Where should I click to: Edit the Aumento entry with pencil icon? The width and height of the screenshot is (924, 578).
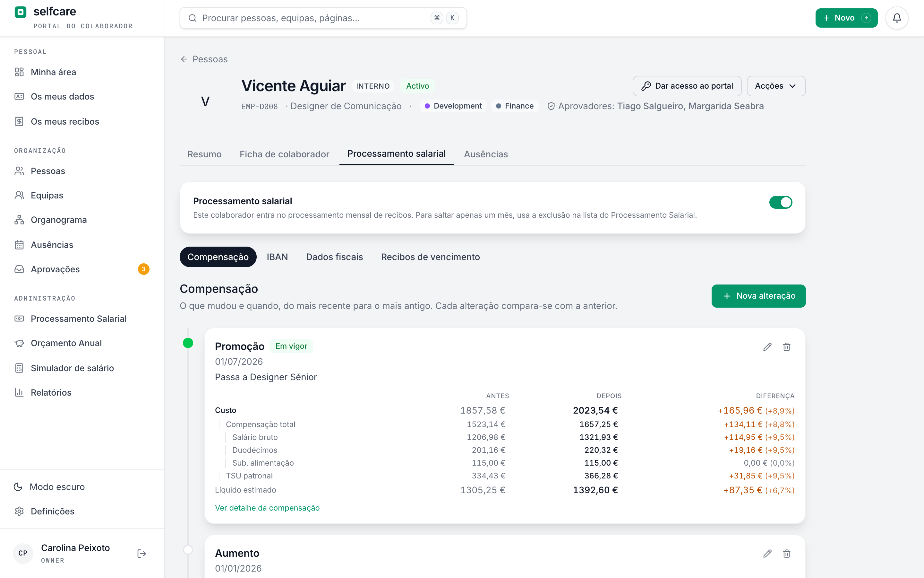[767, 553]
